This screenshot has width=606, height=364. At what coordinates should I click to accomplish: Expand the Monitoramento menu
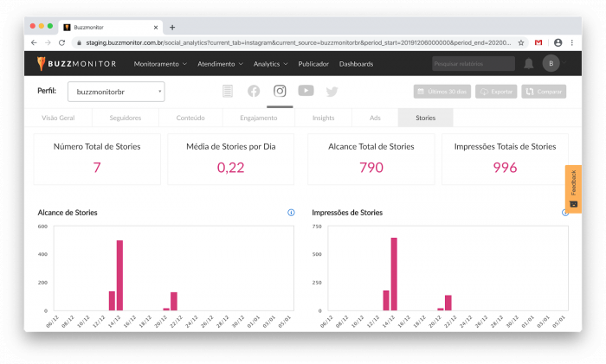coord(160,64)
